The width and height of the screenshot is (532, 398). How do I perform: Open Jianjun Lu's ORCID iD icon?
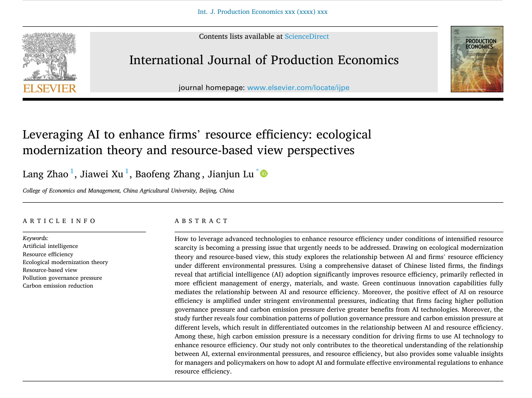click(x=264, y=174)
